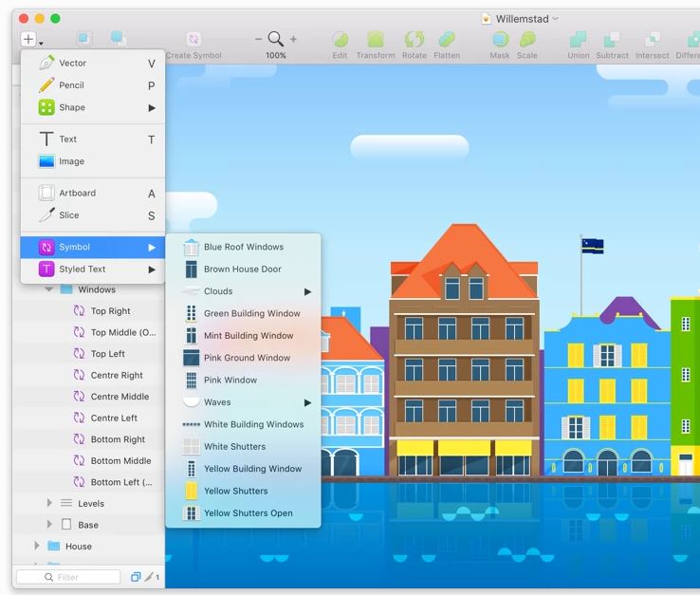Zoom out with the minus button

(259, 39)
